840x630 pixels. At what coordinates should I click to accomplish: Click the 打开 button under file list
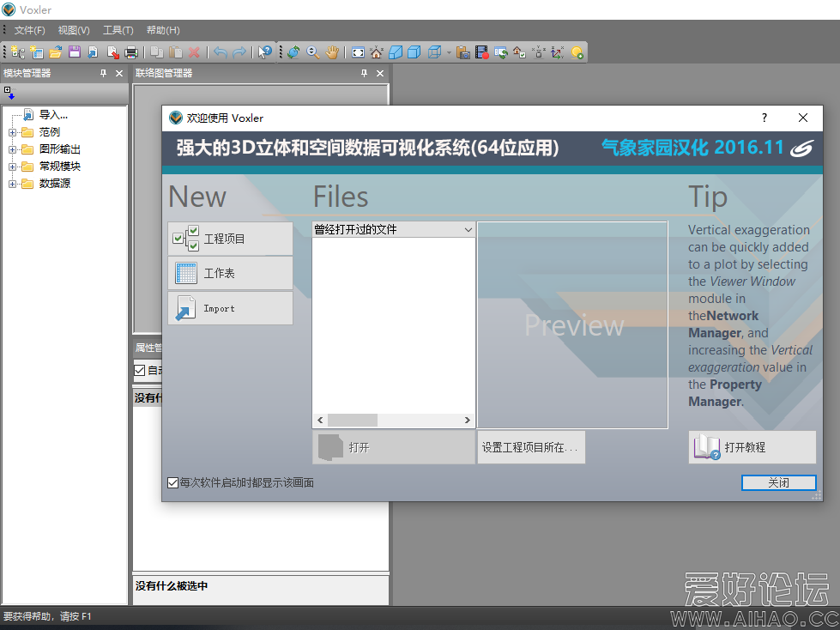394,447
